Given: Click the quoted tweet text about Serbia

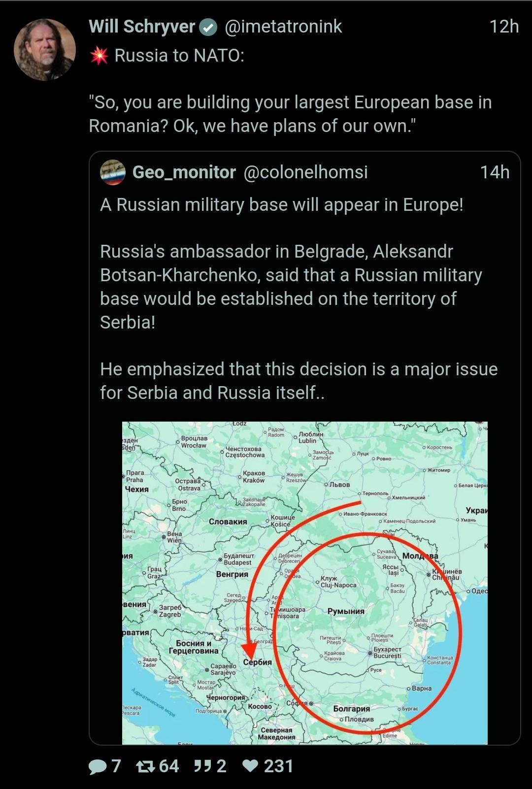Looking at the screenshot, I should coord(291,287).
